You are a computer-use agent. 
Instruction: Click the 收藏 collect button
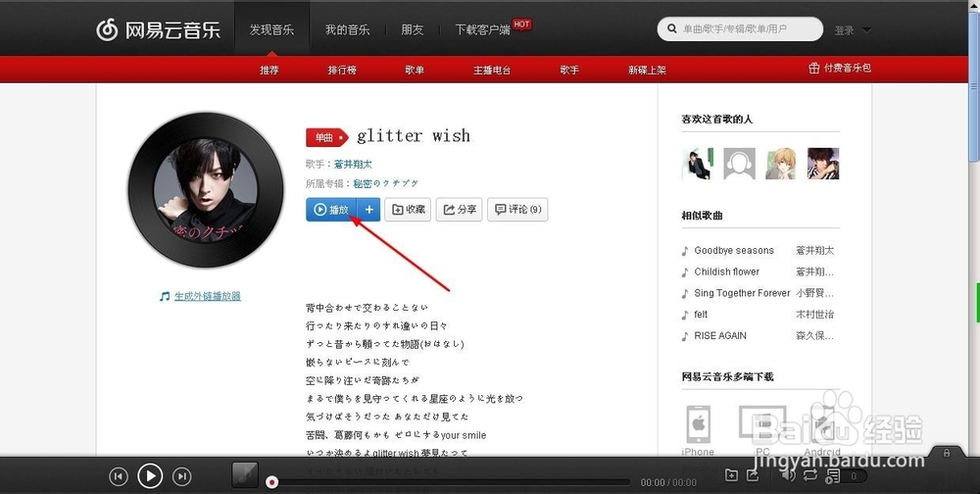tap(408, 210)
